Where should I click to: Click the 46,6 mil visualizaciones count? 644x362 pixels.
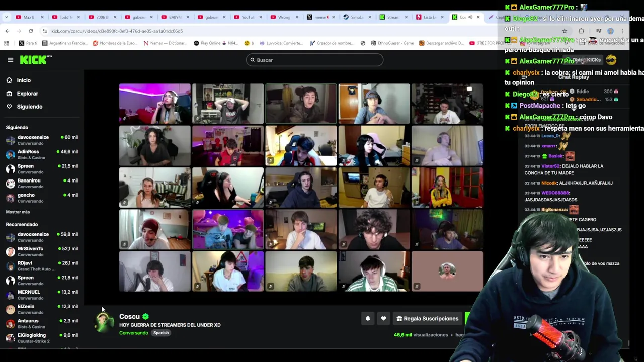coord(421,335)
